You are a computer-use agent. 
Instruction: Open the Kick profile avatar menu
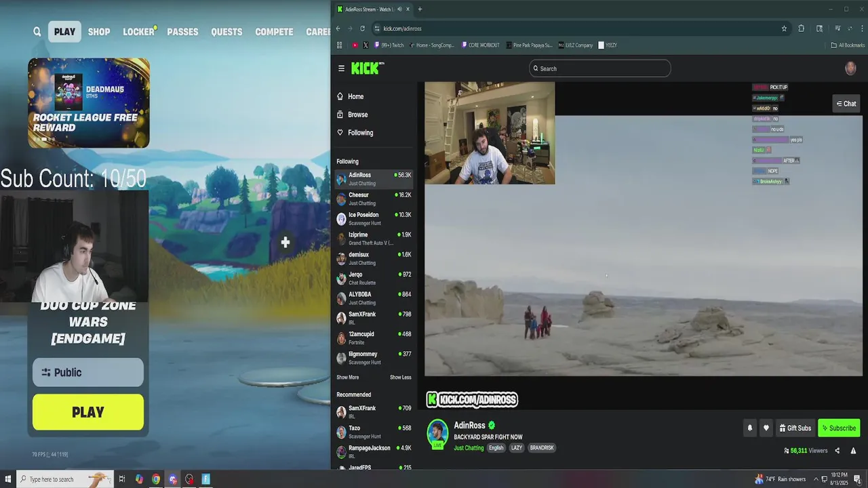click(850, 68)
